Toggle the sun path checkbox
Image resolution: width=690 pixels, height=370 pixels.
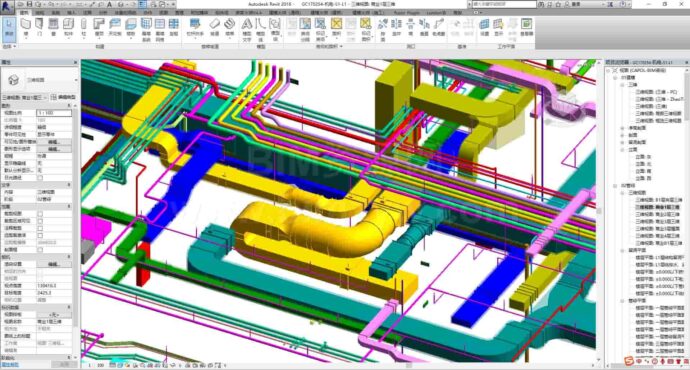(40, 178)
